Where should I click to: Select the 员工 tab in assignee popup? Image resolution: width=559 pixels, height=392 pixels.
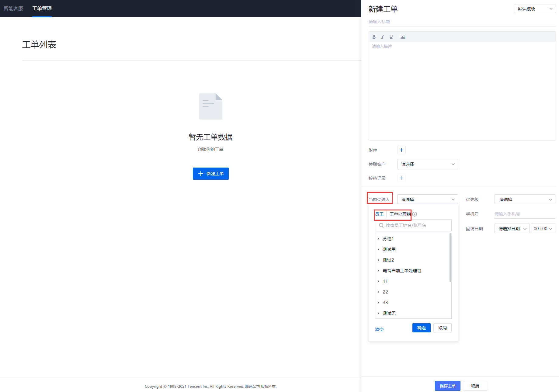[379, 214]
